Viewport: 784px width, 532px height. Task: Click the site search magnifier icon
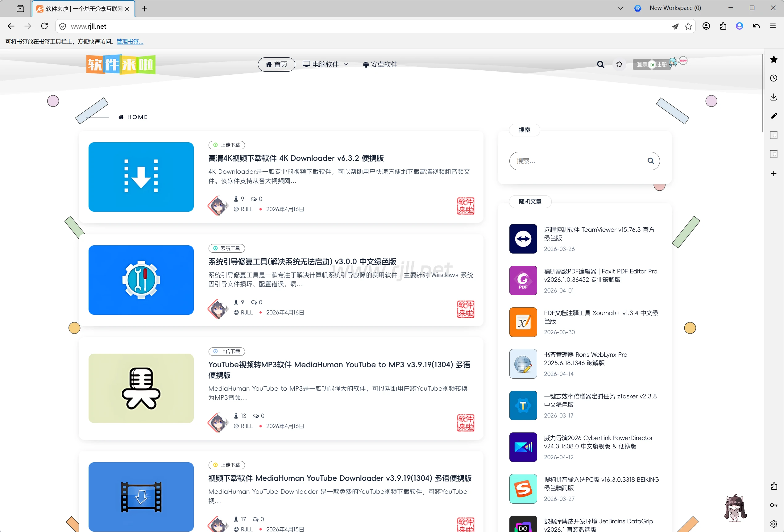point(600,64)
